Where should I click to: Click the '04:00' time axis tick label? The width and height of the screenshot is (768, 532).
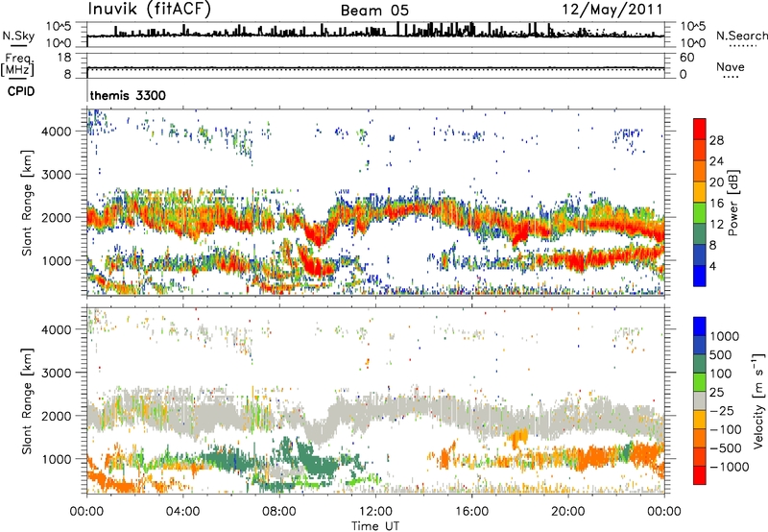point(182,511)
